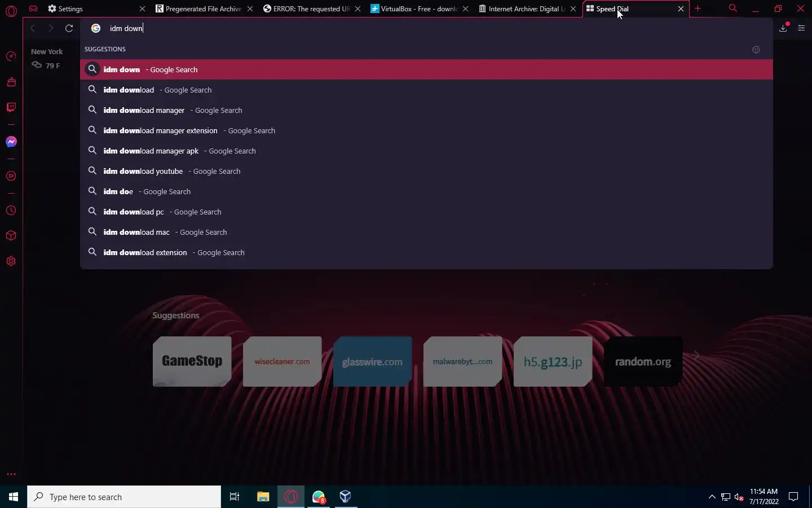Open the wisecleaner.com speed dial tile
The image size is (812, 508).
pos(282,361)
